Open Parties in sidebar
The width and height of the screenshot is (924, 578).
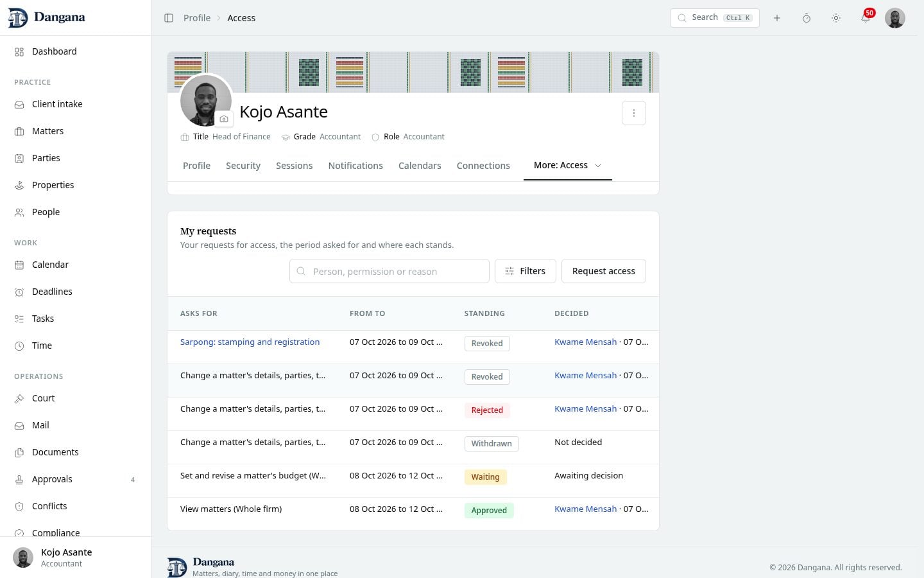pyautogui.click(x=76, y=158)
